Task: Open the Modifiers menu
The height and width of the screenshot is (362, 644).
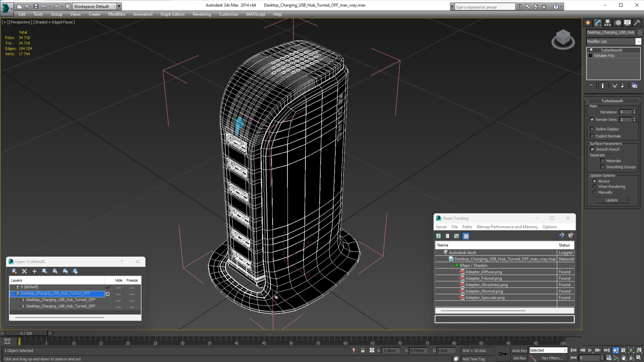Action: pos(117,14)
